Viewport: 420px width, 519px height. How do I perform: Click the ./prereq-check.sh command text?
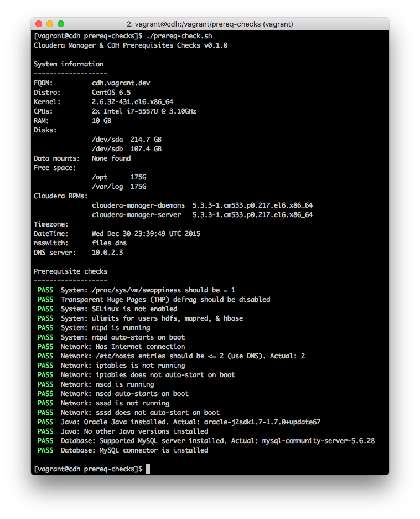[179, 36]
